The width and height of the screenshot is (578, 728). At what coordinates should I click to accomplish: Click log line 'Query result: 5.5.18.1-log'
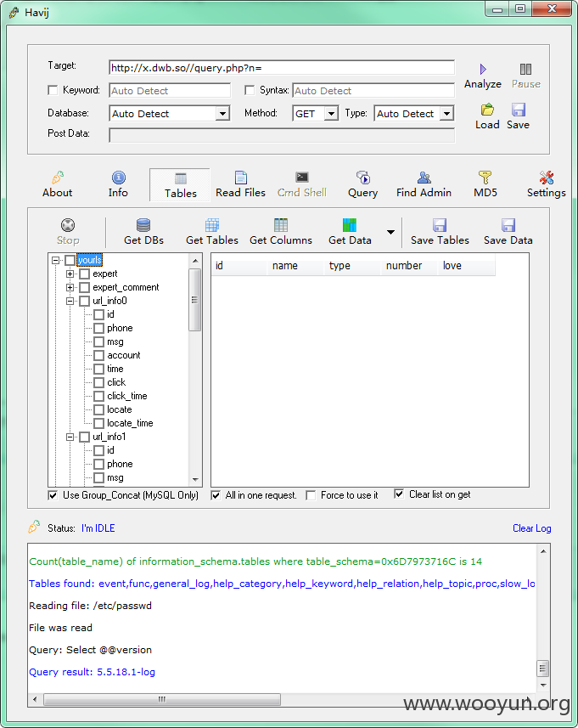point(92,672)
